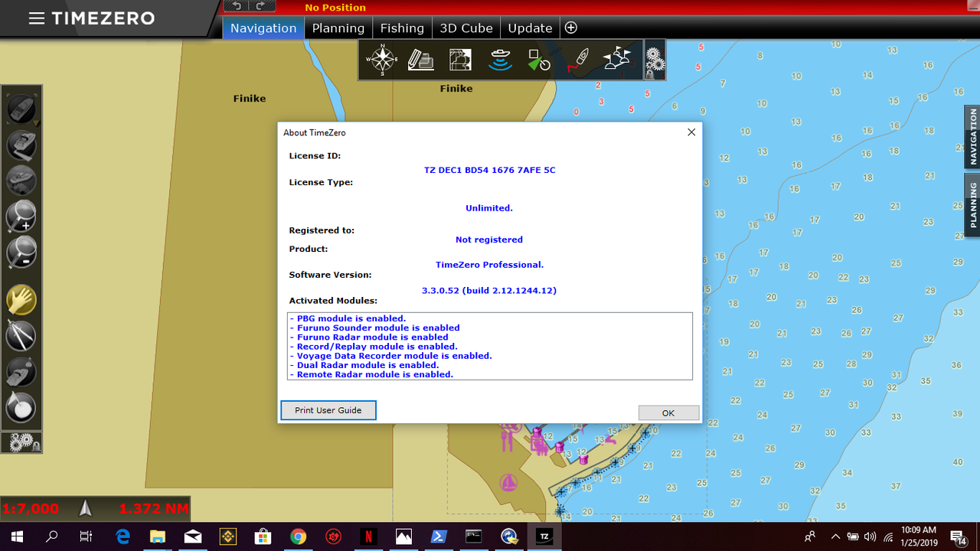
Task: Click the undo arrow button
Action: point(237,6)
